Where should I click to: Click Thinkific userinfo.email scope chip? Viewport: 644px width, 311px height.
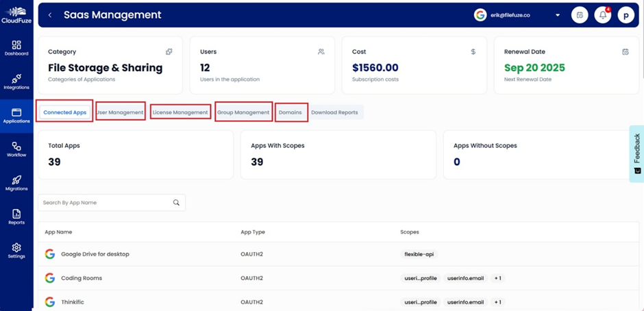click(465, 302)
